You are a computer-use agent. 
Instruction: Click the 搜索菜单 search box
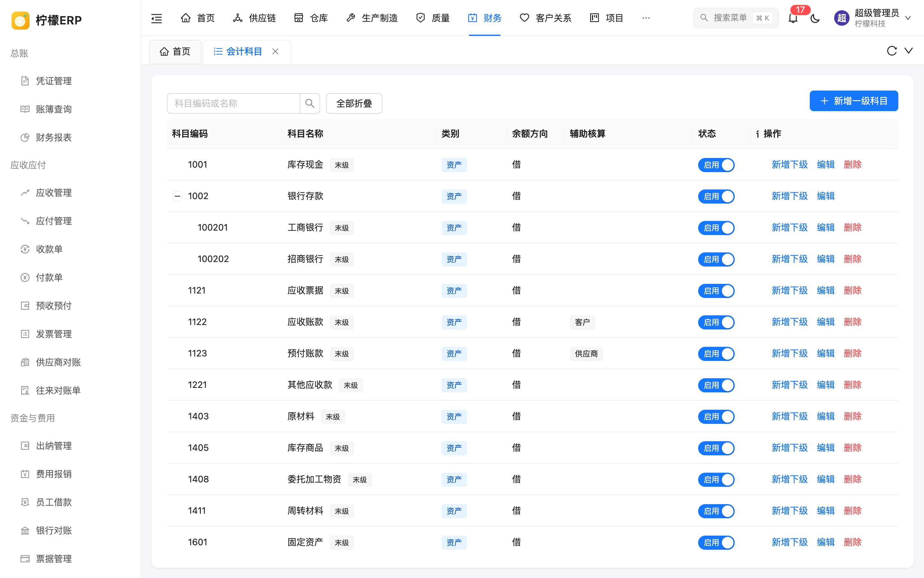[735, 18]
